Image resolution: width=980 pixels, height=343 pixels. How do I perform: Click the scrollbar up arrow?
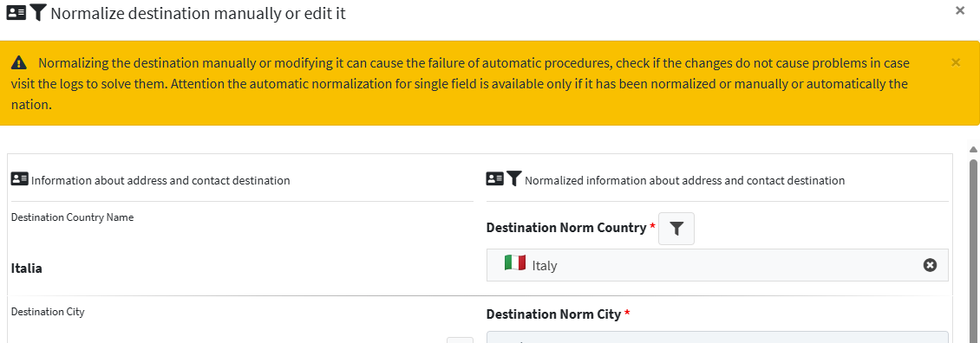[x=973, y=149]
